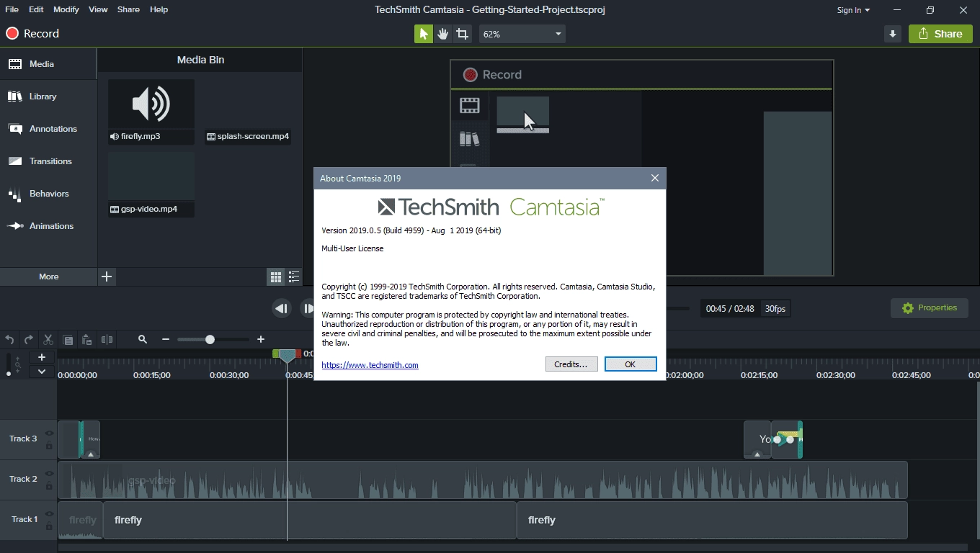Click the timeline magnifier zoom-to-fit icon
Screen dimensions: 980x553
(x=143, y=339)
